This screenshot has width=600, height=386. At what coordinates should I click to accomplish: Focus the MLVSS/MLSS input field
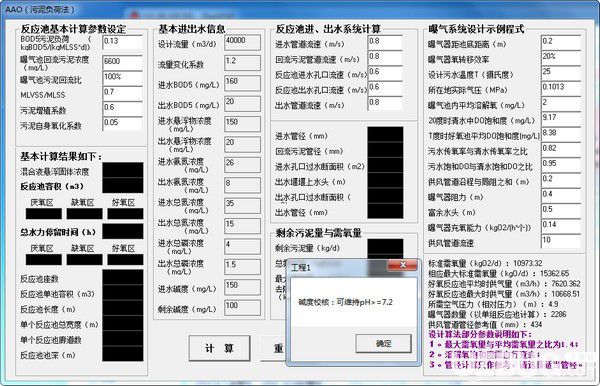pos(122,93)
